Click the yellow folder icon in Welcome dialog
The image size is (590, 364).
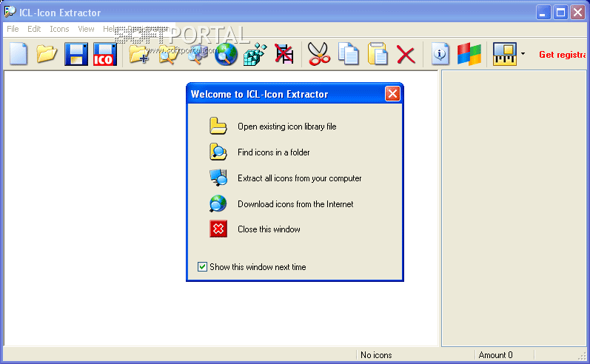coord(218,126)
